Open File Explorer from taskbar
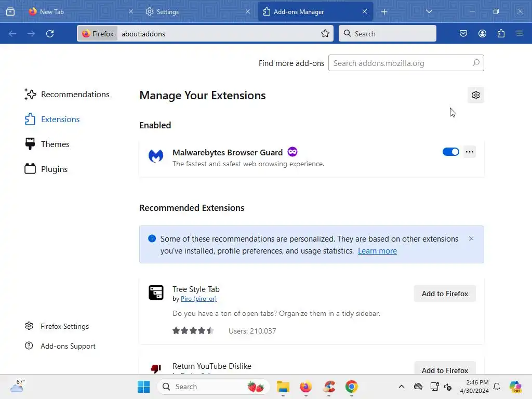532x399 pixels. pos(283,387)
